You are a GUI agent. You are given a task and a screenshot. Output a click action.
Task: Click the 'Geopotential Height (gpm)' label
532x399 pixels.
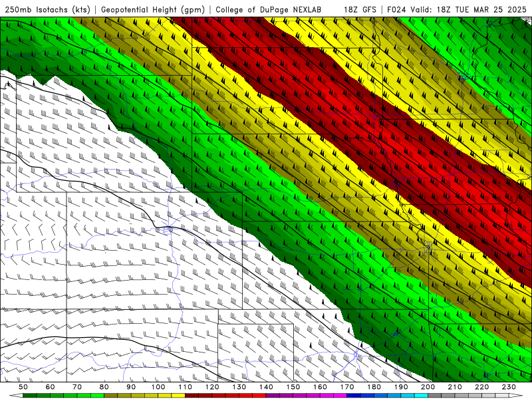pos(153,9)
